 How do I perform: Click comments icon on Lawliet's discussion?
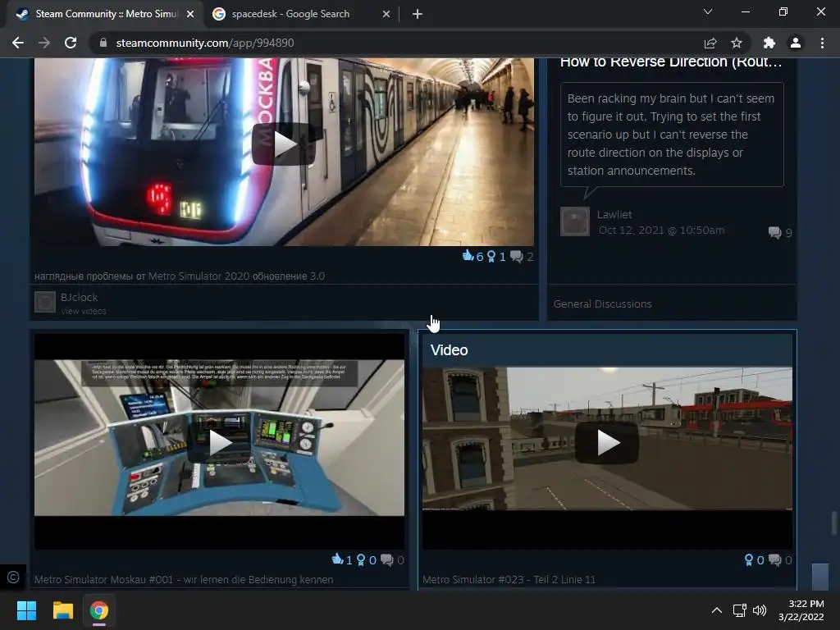click(x=774, y=232)
